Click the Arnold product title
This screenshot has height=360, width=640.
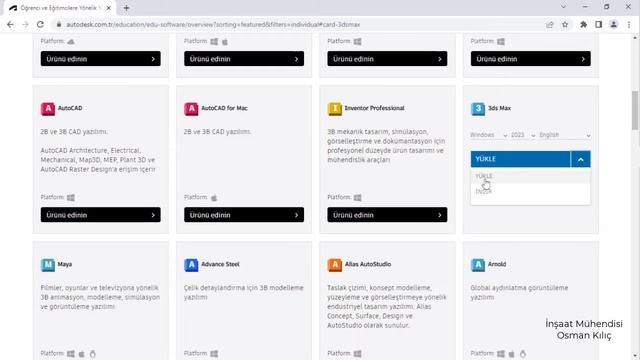(497, 264)
